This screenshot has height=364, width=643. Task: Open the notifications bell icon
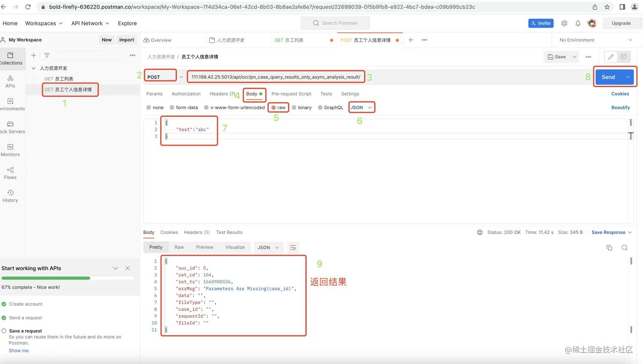(578, 23)
